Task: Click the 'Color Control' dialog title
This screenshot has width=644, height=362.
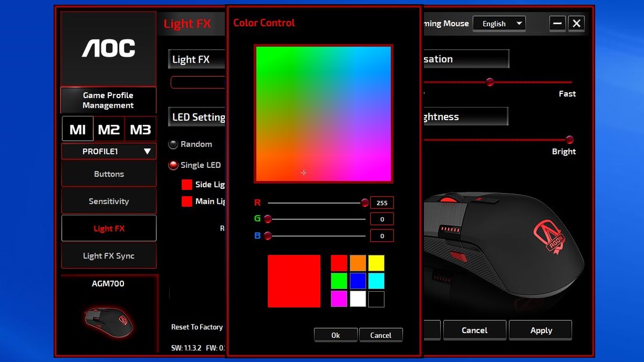Action: pyautogui.click(x=264, y=23)
